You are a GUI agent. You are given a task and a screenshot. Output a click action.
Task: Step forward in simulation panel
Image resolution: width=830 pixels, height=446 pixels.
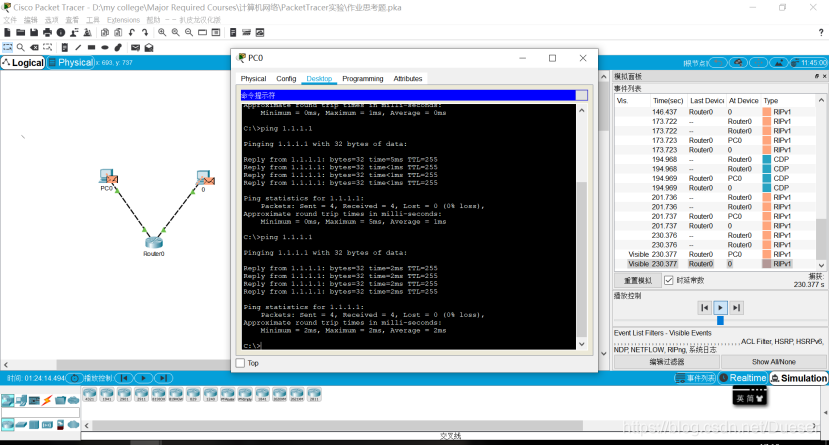736,307
